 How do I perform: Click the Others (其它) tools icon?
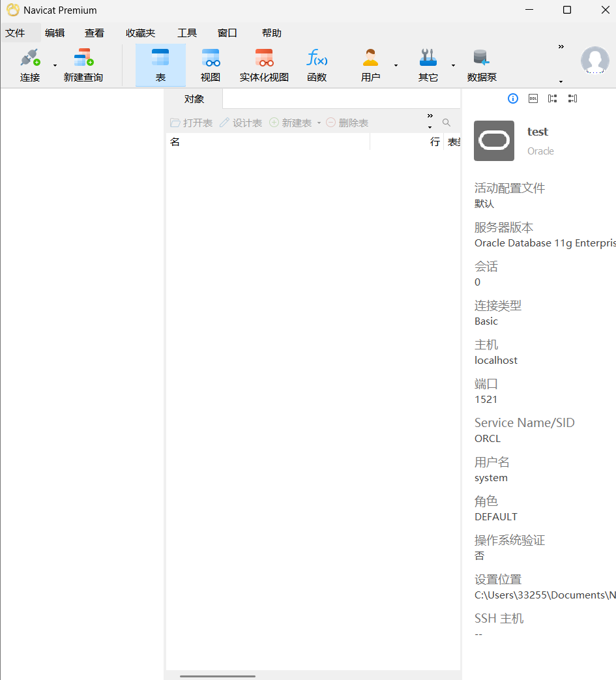(428, 57)
